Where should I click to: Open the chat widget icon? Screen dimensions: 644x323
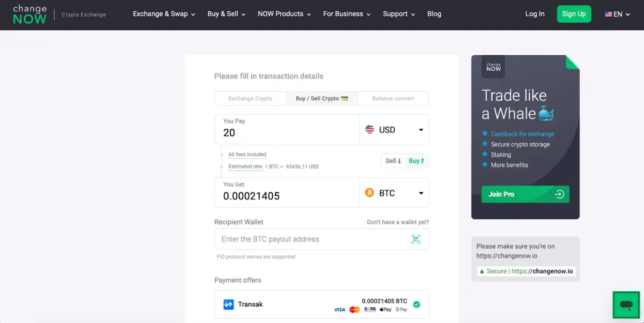[x=626, y=305]
